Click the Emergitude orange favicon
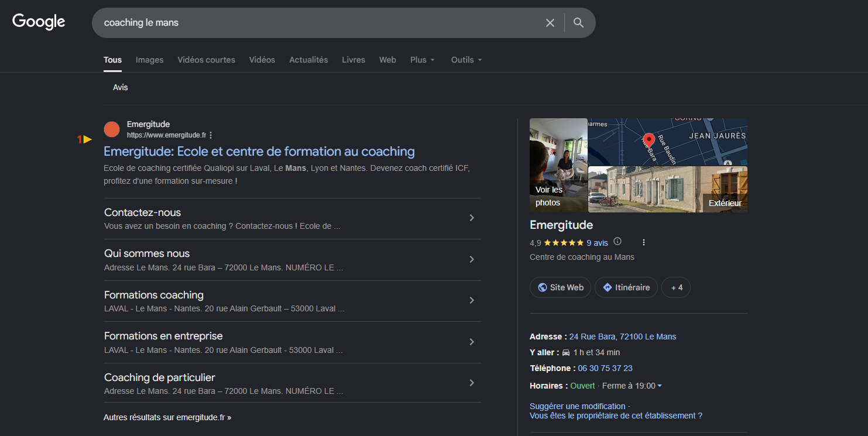 112,129
